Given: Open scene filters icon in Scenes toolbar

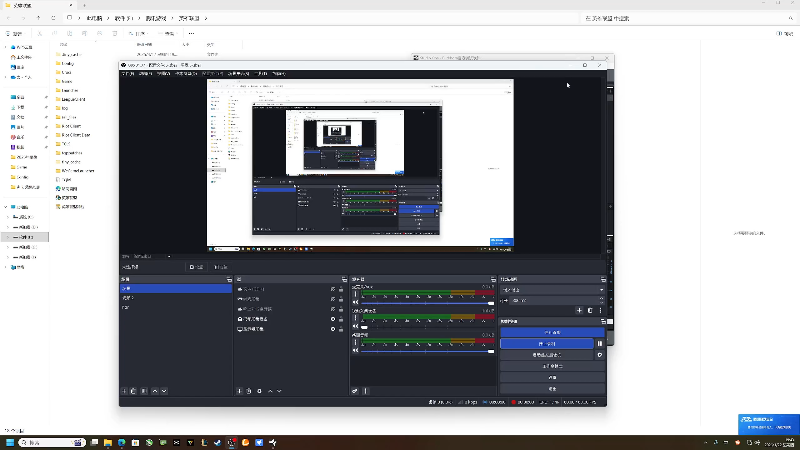Looking at the screenshot, I should point(144,391).
